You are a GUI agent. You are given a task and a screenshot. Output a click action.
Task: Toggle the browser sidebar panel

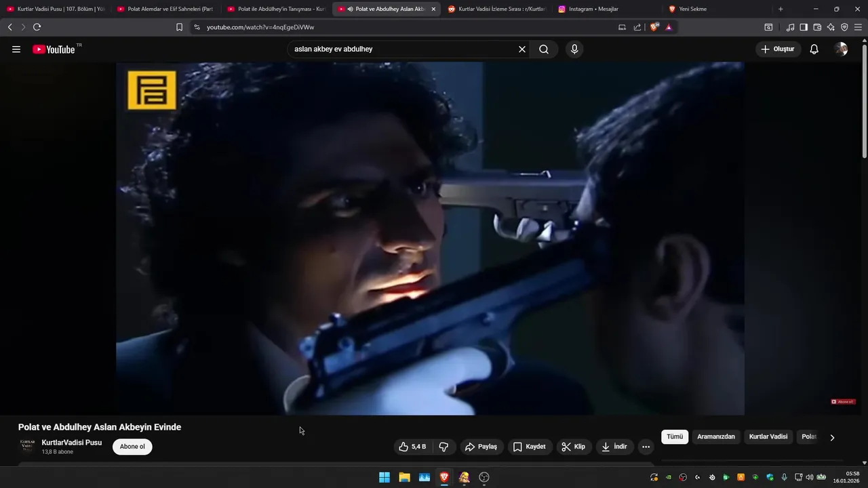coord(804,27)
